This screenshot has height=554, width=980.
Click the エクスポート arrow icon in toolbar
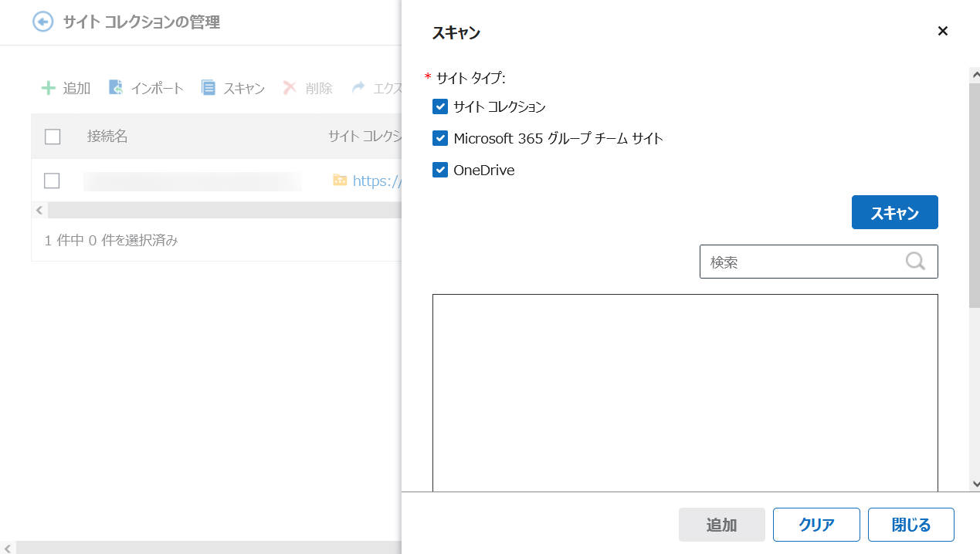point(358,88)
